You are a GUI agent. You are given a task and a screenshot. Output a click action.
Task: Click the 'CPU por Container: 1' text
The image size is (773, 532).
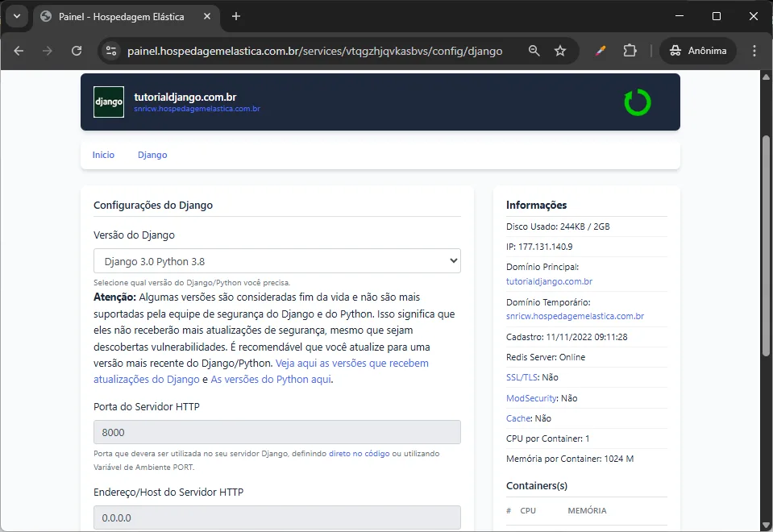tap(547, 438)
